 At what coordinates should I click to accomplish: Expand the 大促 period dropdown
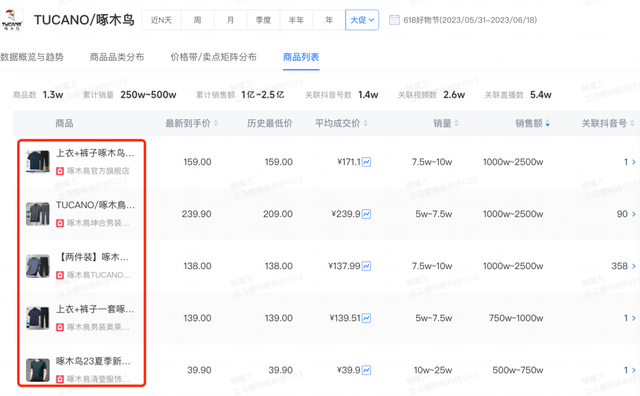pos(362,20)
